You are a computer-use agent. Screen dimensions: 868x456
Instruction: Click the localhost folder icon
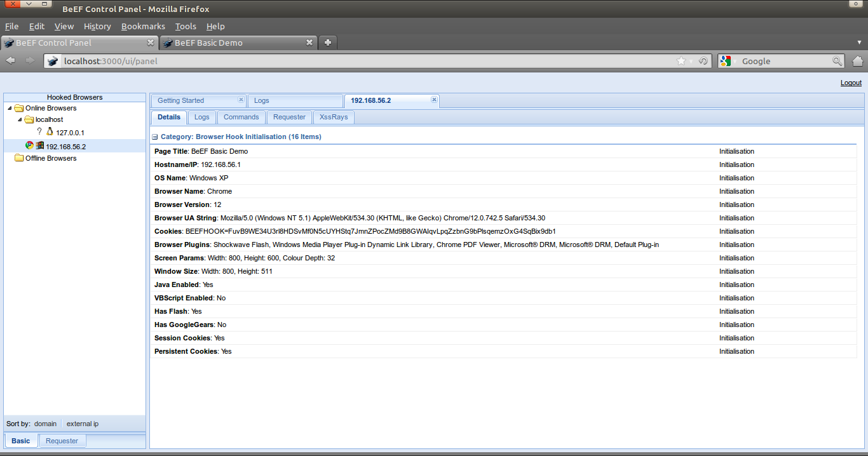(x=29, y=119)
